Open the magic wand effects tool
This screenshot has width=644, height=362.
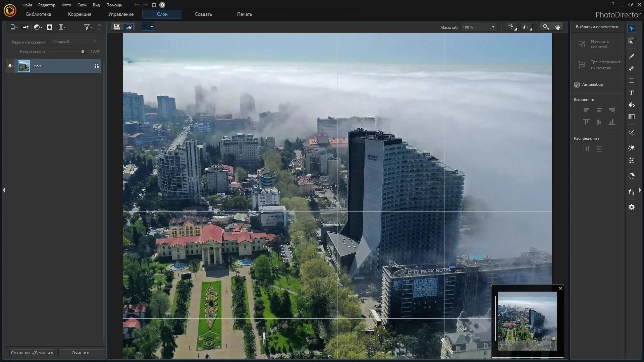632,148
